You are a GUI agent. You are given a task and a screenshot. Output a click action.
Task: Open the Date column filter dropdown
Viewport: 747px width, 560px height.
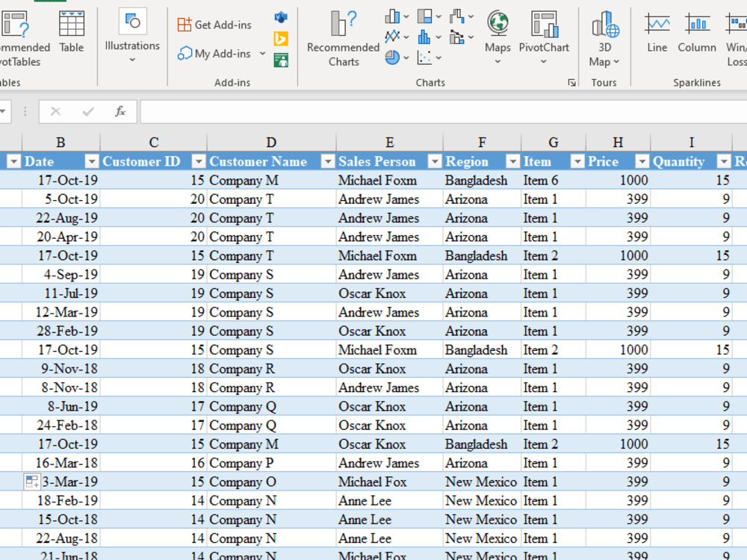tap(90, 161)
